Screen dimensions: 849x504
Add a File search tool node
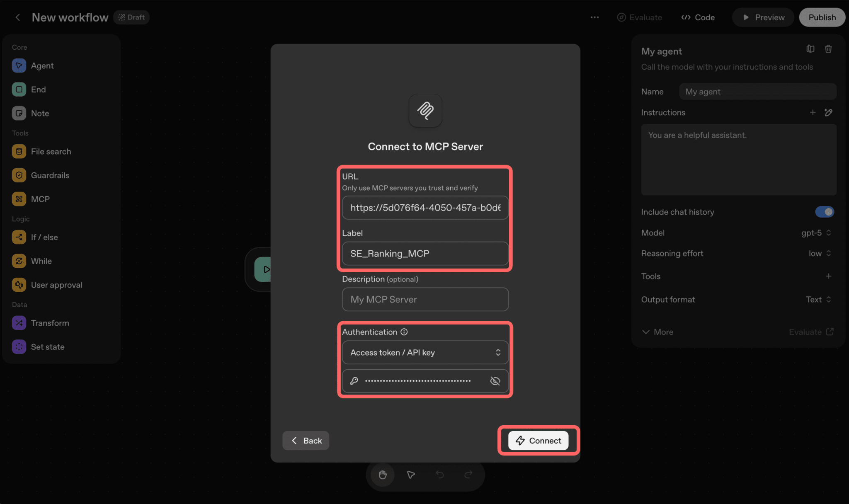(x=51, y=151)
